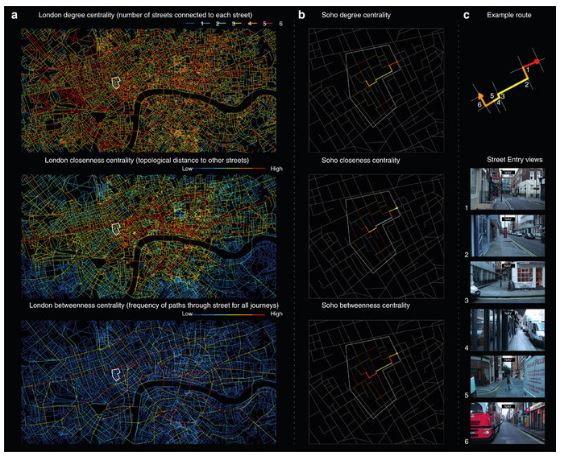
Task: Select the white Soho outline on London betweenness map
Action: pyautogui.click(x=116, y=374)
